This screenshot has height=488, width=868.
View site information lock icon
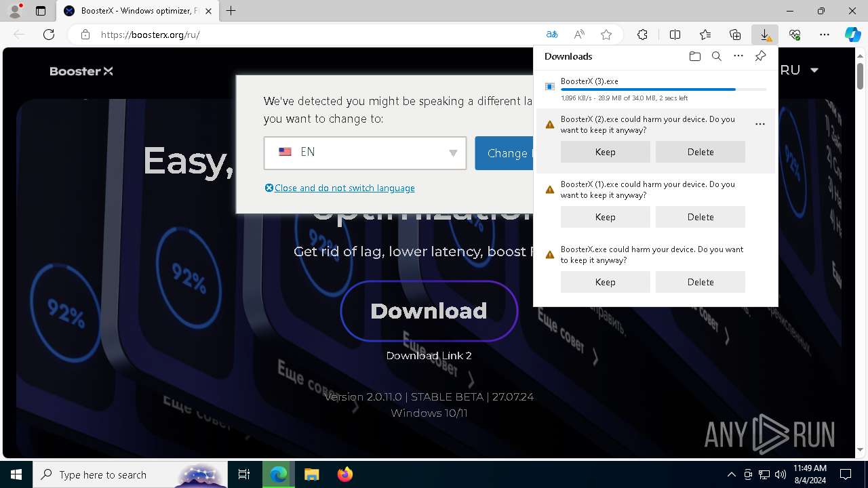(x=85, y=35)
